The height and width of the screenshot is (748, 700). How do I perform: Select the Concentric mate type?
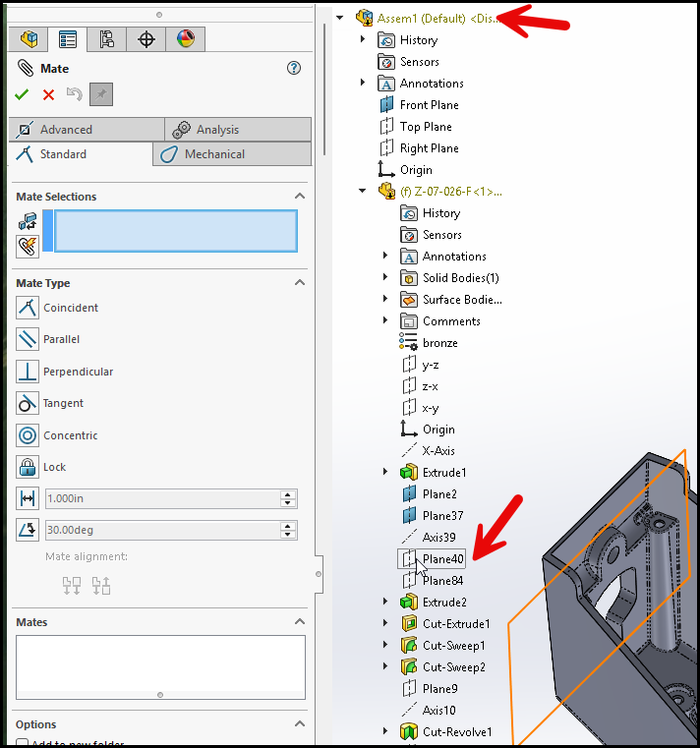28,435
